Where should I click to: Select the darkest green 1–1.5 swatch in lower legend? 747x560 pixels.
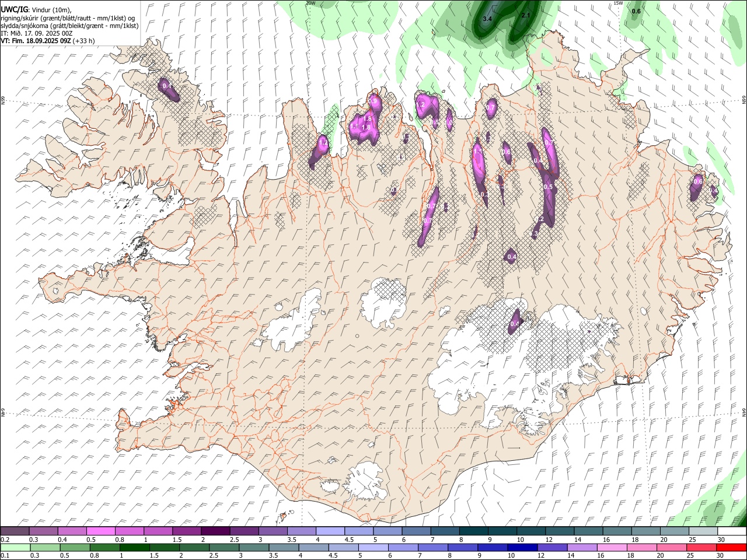click(135, 548)
